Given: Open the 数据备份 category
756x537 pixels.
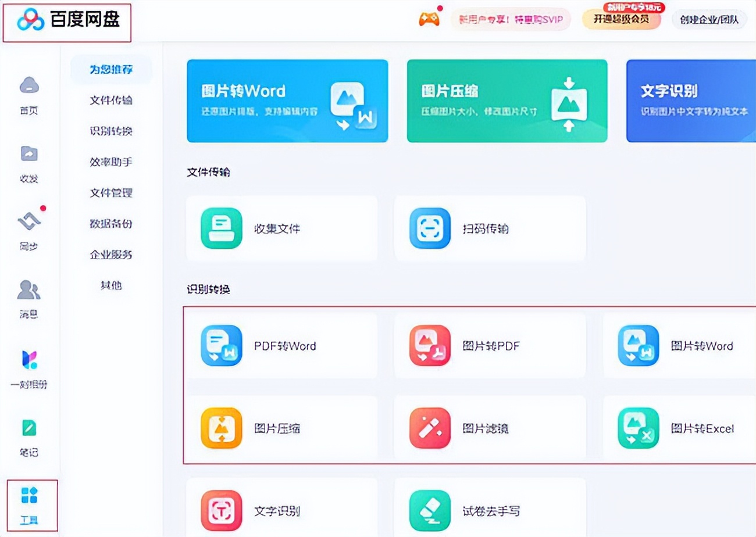Looking at the screenshot, I should pyautogui.click(x=111, y=223).
